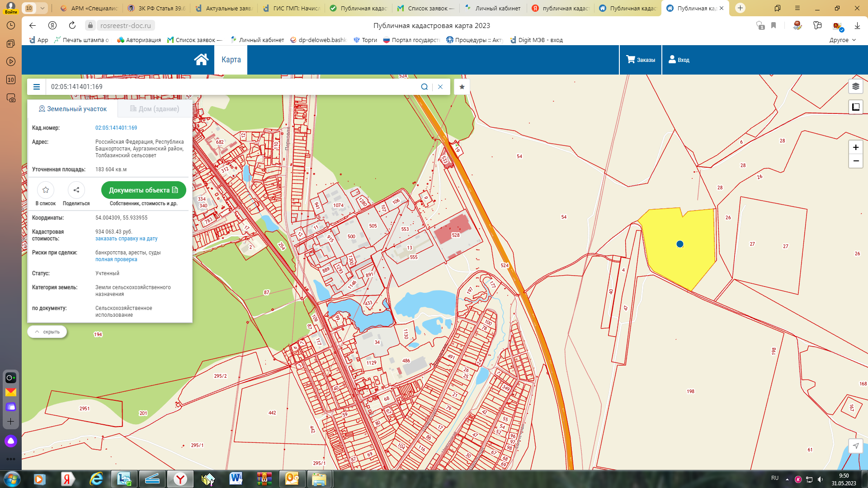This screenshot has height=488, width=868.
Task: Switch to the Дом (здание) tab
Action: tap(155, 109)
